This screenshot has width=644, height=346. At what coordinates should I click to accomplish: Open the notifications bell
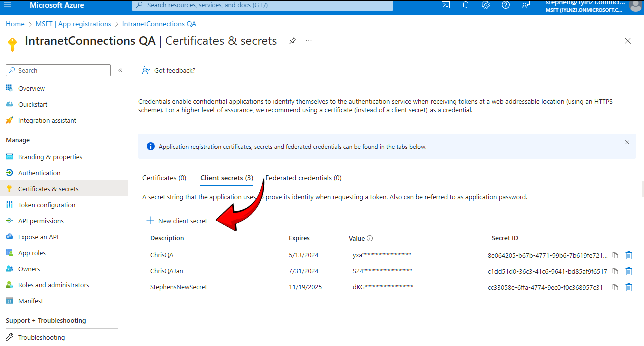(x=465, y=5)
